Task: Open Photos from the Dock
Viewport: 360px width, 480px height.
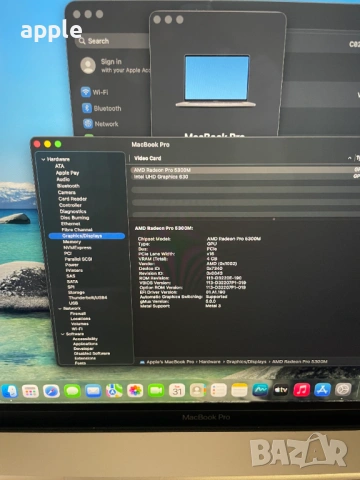Action: coord(135,390)
